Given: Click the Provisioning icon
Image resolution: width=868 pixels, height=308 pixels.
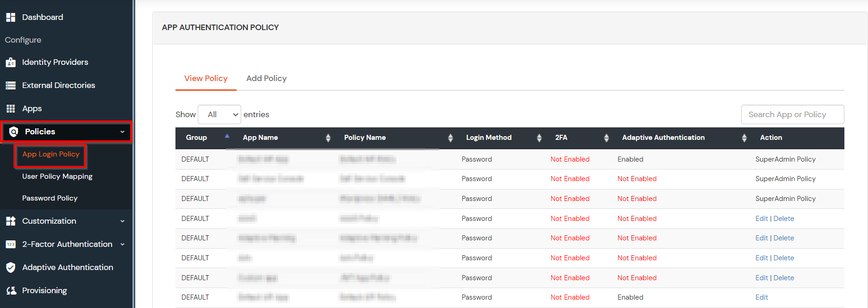Looking at the screenshot, I should coord(11,290).
